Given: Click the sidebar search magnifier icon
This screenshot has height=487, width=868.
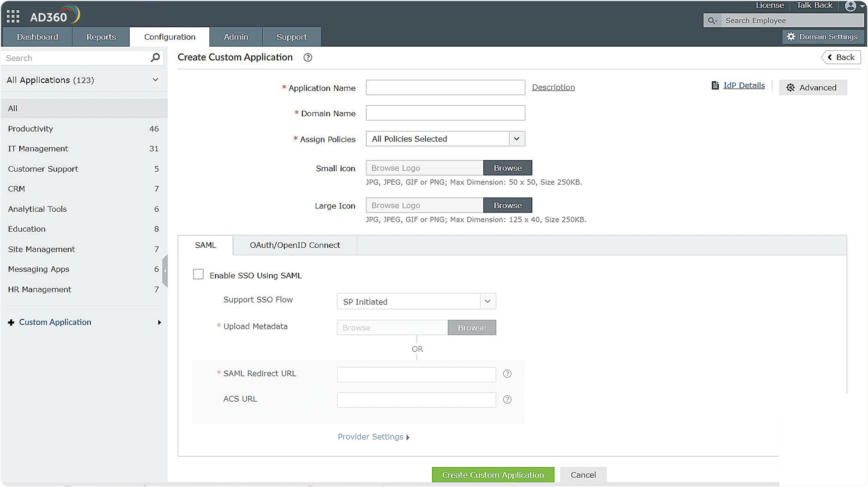Looking at the screenshot, I should tap(155, 58).
